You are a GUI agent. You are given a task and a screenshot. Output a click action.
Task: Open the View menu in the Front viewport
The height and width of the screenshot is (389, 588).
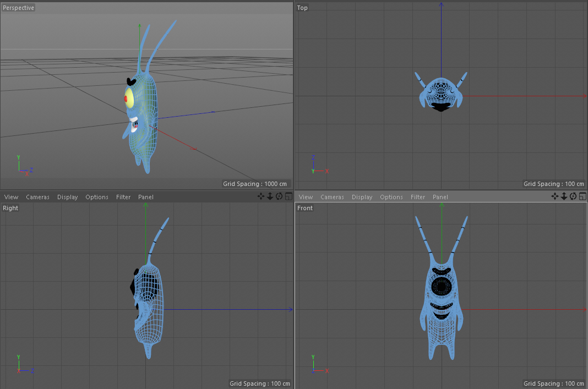click(x=306, y=196)
